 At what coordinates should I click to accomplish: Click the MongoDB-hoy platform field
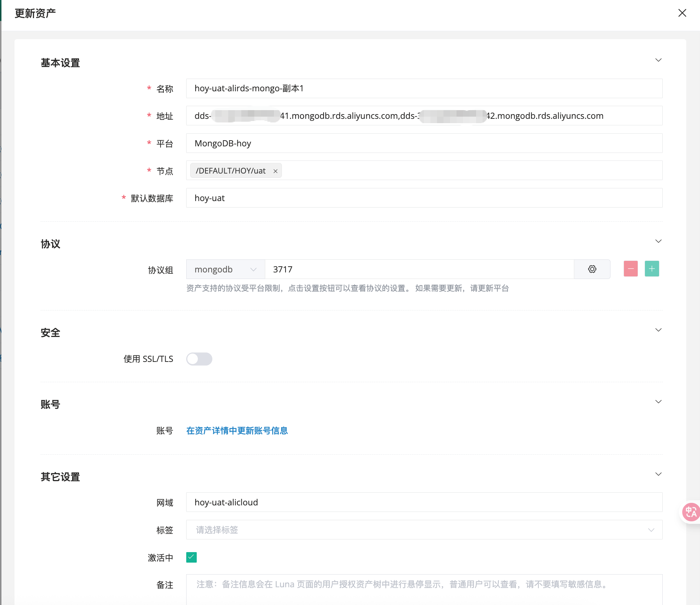[x=424, y=143]
